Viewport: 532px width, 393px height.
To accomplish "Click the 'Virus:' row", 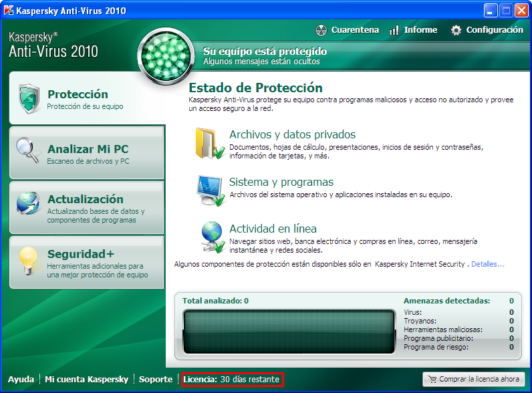I will tap(458, 312).
